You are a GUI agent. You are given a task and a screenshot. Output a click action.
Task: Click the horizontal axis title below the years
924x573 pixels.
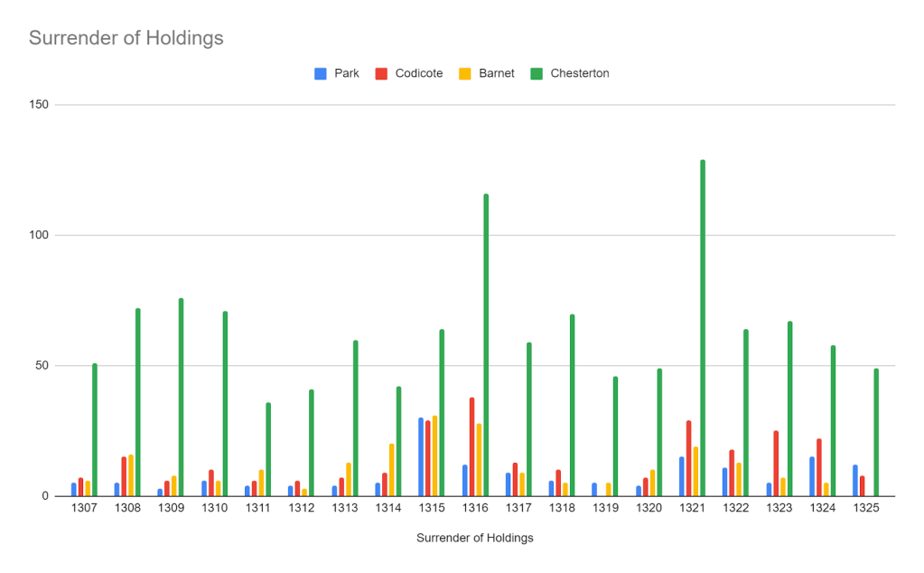pos(474,538)
